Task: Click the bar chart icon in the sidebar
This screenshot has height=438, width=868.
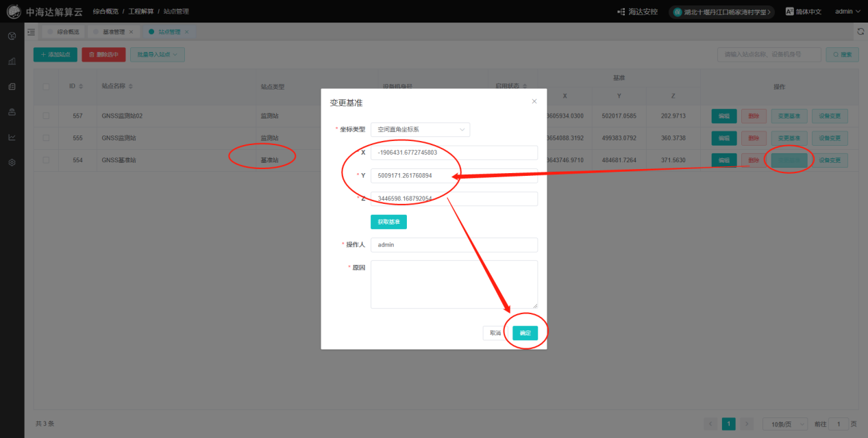Action: click(12, 62)
